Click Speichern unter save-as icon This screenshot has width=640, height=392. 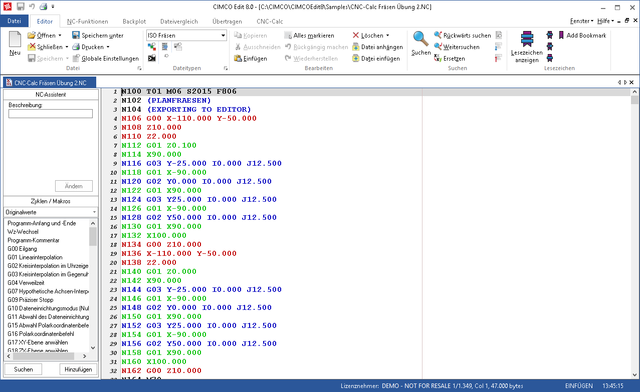(76, 36)
